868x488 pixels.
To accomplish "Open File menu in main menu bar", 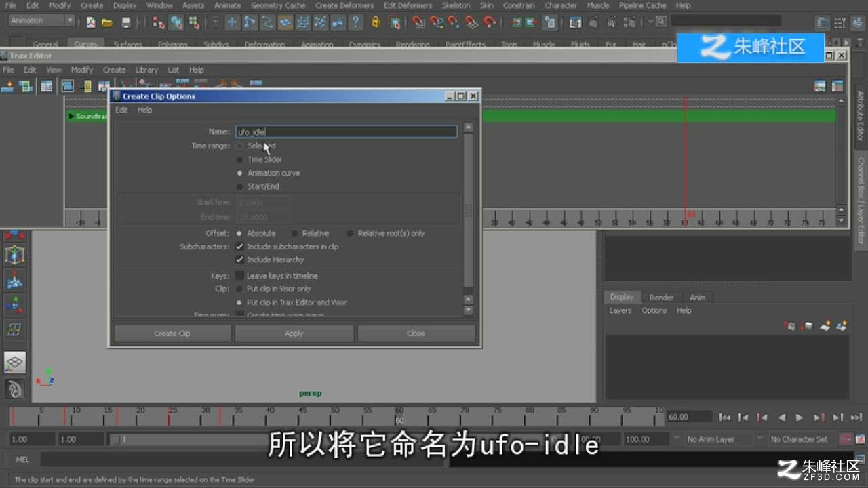I will (x=10, y=5).
